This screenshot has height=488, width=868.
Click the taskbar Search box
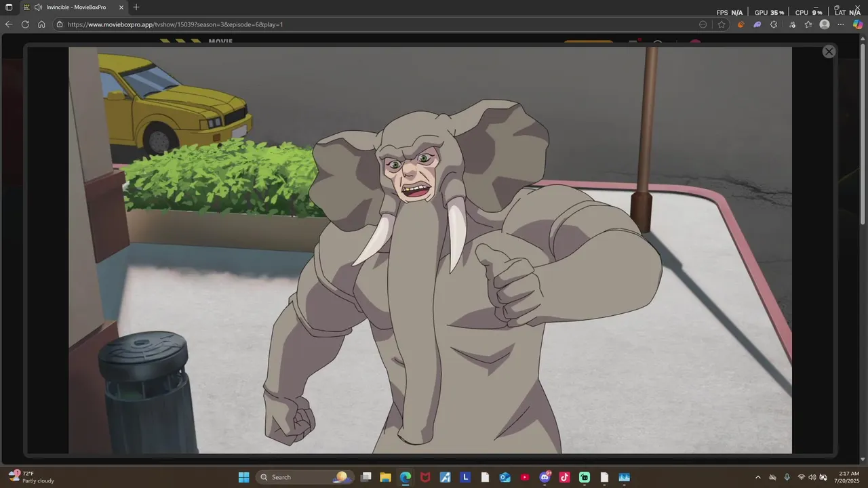304,477
